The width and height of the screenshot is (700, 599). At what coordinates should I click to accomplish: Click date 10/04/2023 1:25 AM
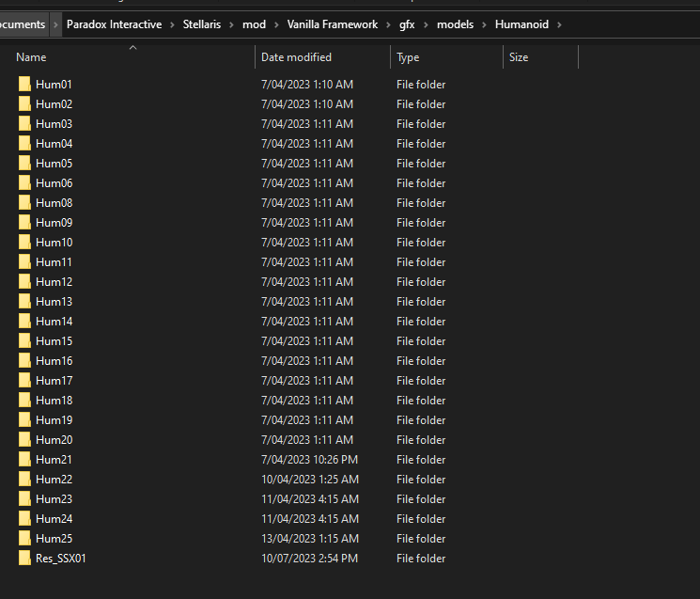pyautogui.click(x=310, y=479)
